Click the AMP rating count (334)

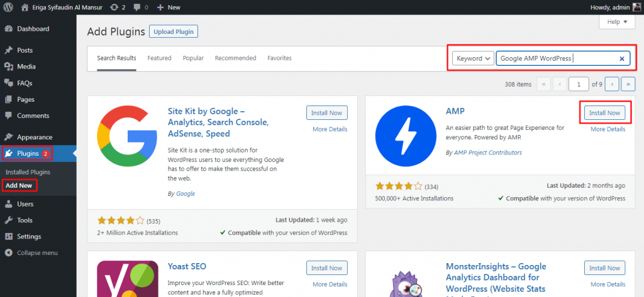coord(431,187)
